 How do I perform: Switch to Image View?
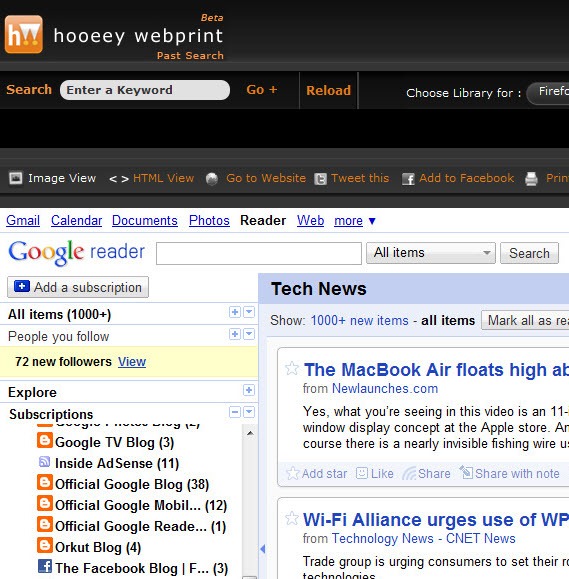click(x=62, y=178)
